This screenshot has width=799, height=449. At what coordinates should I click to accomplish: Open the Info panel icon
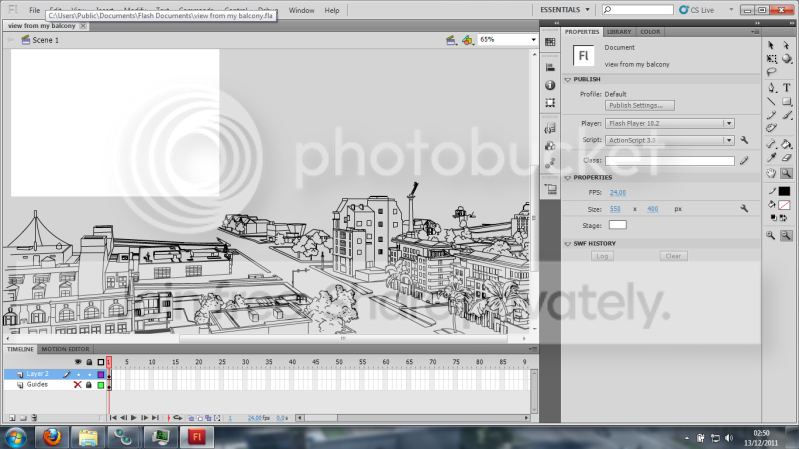click(550, 85)
